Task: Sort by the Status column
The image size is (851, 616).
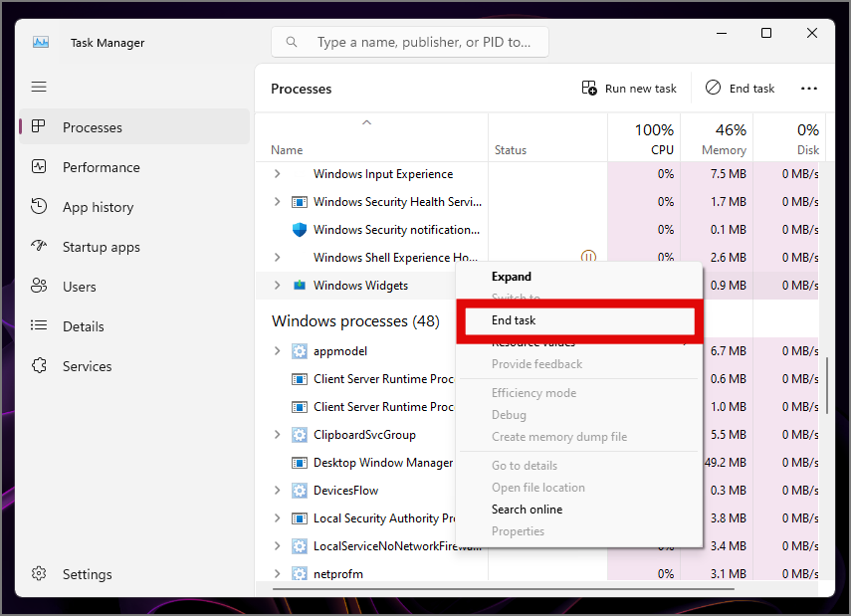Action: [x=547, y=137]
